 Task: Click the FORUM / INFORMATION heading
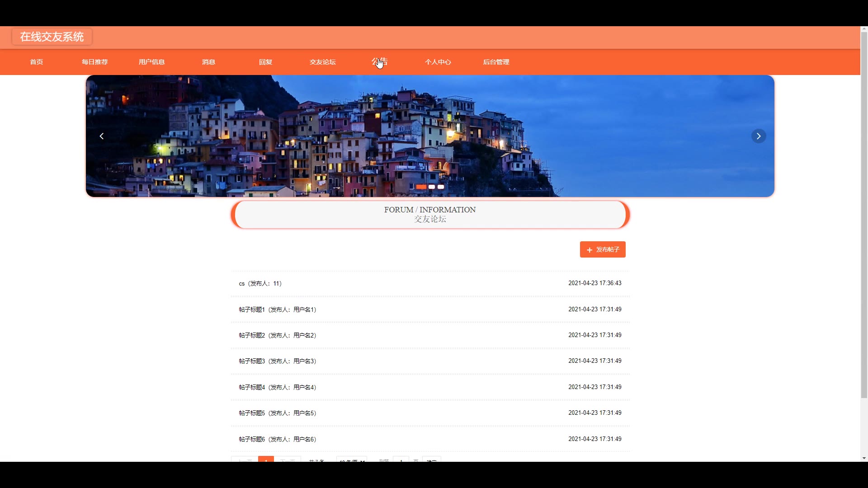point(430,210)
